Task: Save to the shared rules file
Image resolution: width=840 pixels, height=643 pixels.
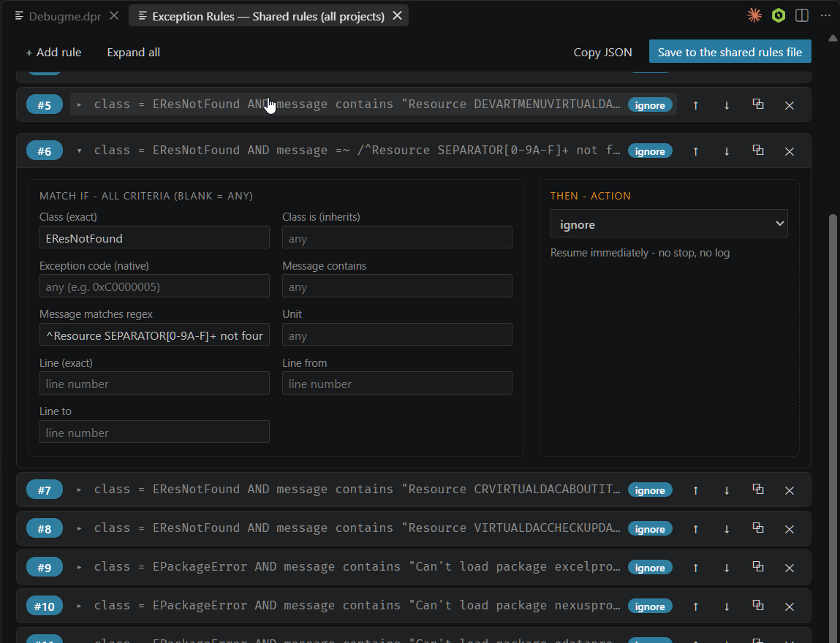Action: tap(730, 52)
